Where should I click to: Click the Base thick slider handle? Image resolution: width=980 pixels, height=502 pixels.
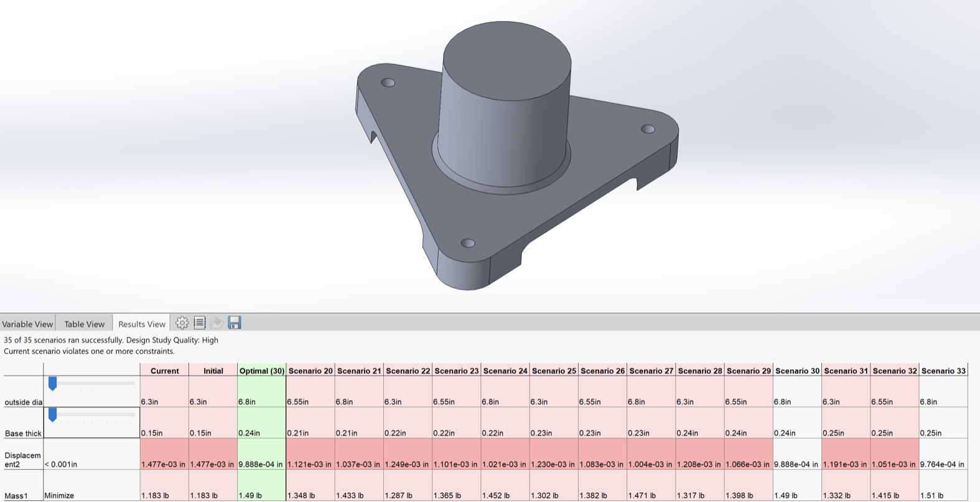(x=53, y=415)
